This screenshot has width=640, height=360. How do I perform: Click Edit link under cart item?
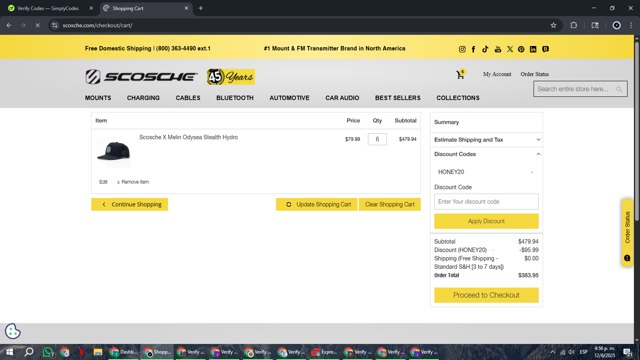click(x=103, y=182)
